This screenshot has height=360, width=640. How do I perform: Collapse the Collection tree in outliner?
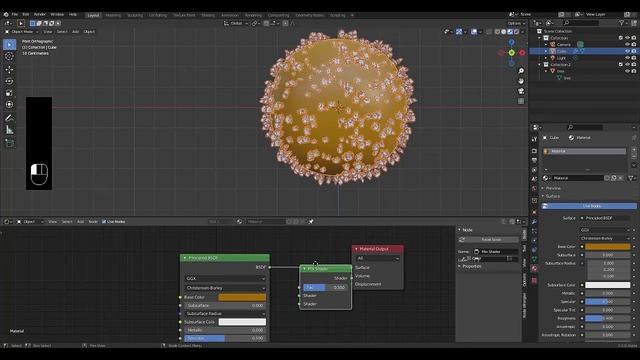click(540, 38)
